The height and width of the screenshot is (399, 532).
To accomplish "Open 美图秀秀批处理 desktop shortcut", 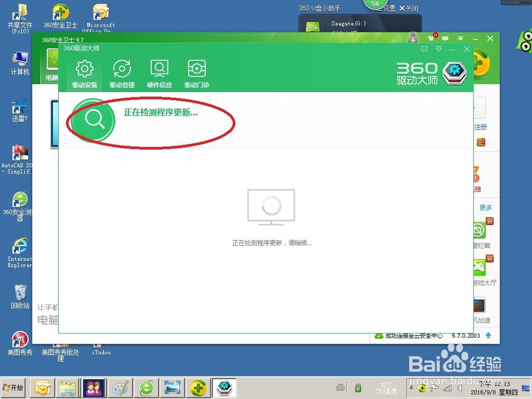I will (61, 353).
